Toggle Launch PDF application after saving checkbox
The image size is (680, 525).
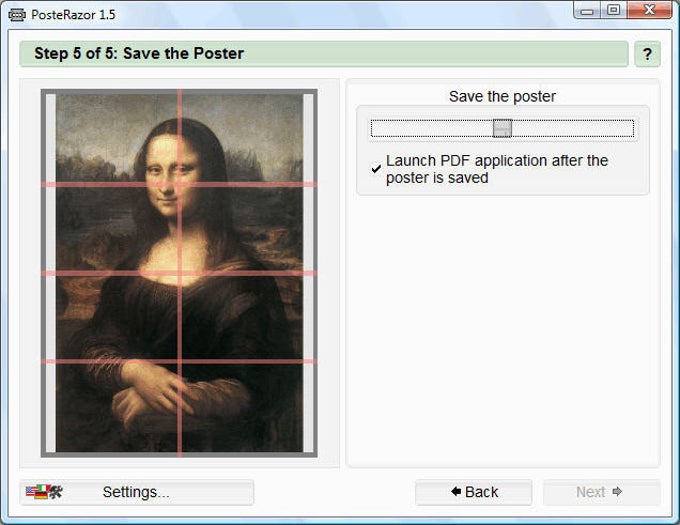click(376, 169)
